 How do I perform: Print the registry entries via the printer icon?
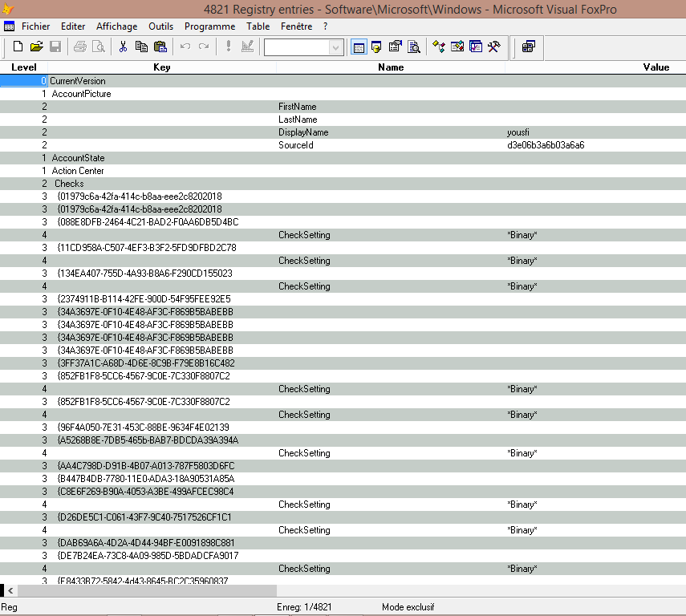80,47
